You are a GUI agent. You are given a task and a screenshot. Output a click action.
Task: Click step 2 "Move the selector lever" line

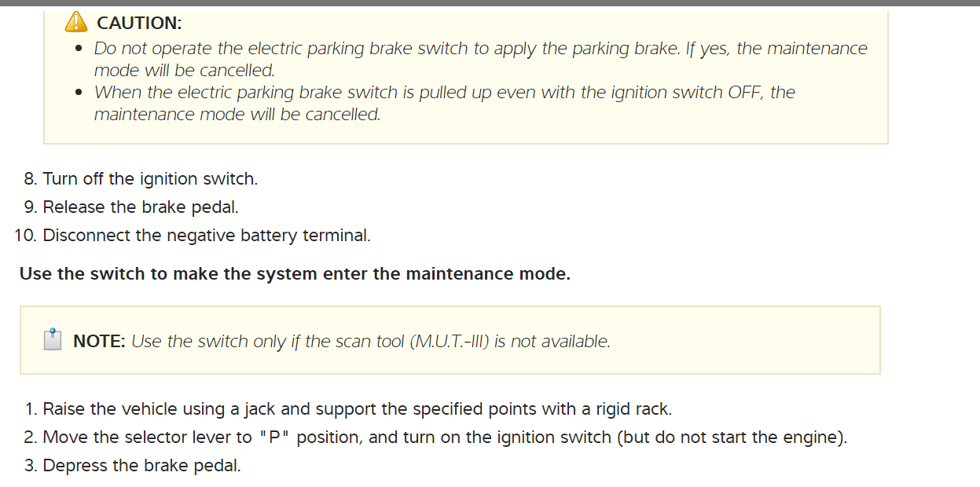click(444, 438)
